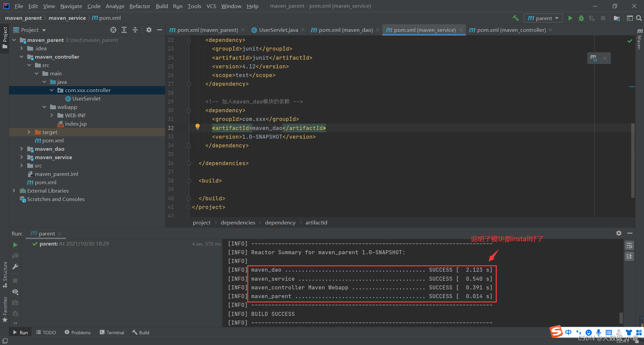This screenshot has width=644, height=345.
Task: Open Search Everywhere magnifier icon
Action: 639,18
